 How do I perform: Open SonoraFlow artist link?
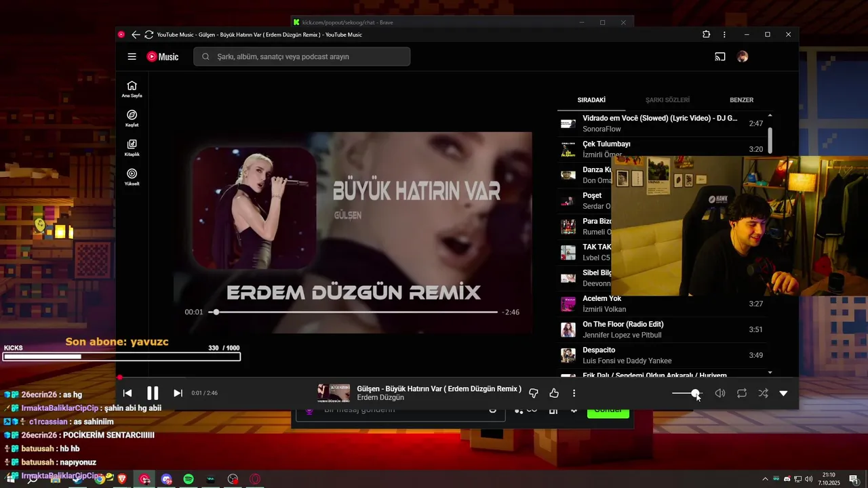point(601,129)
